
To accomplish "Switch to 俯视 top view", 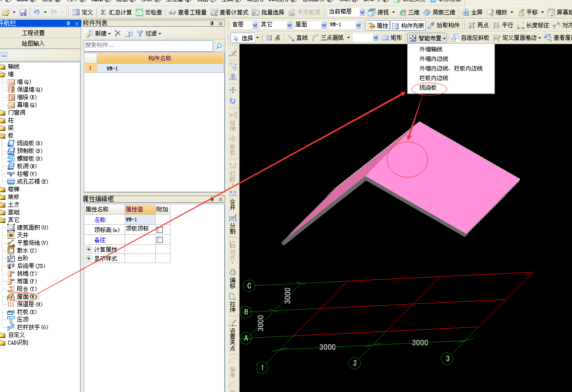I will tap(378, 12).
